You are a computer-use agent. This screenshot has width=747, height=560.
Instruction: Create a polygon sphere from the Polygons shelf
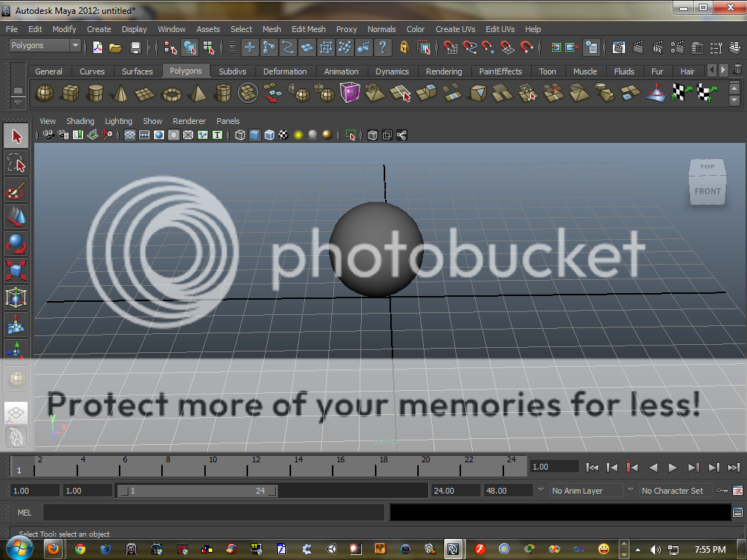pos(44,93)
